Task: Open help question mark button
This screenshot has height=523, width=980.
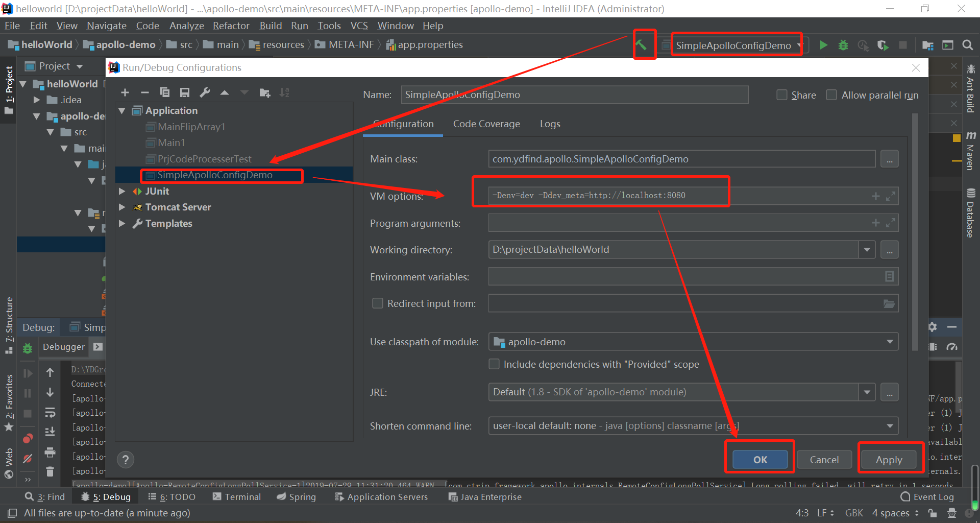Action: [x=126, y=460]
